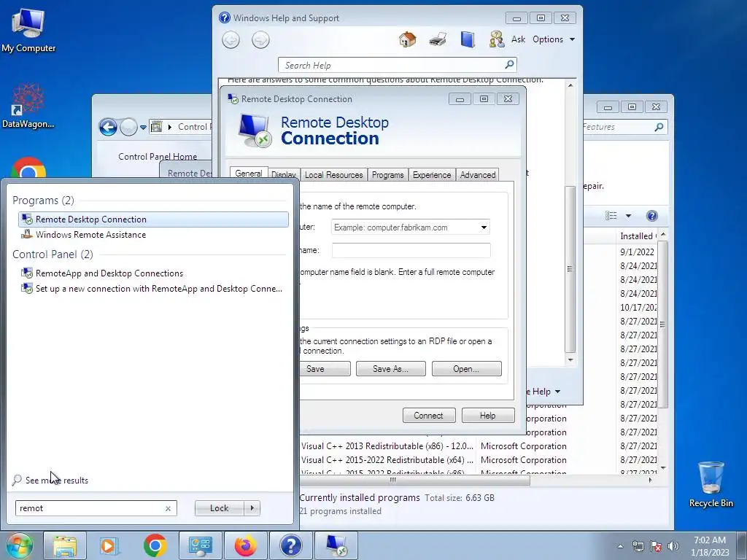
Task: Click the Control Panel help question icon
Action: [651, 216]
